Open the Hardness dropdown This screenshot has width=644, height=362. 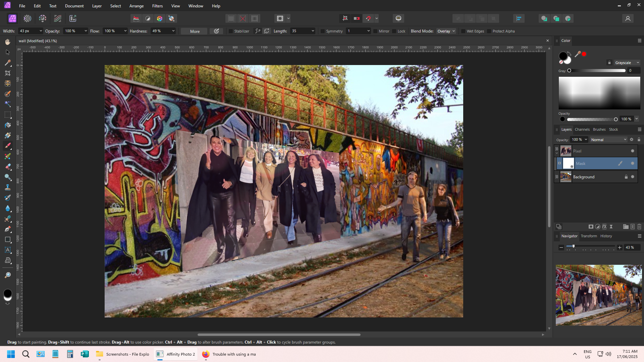click(173, 31)
